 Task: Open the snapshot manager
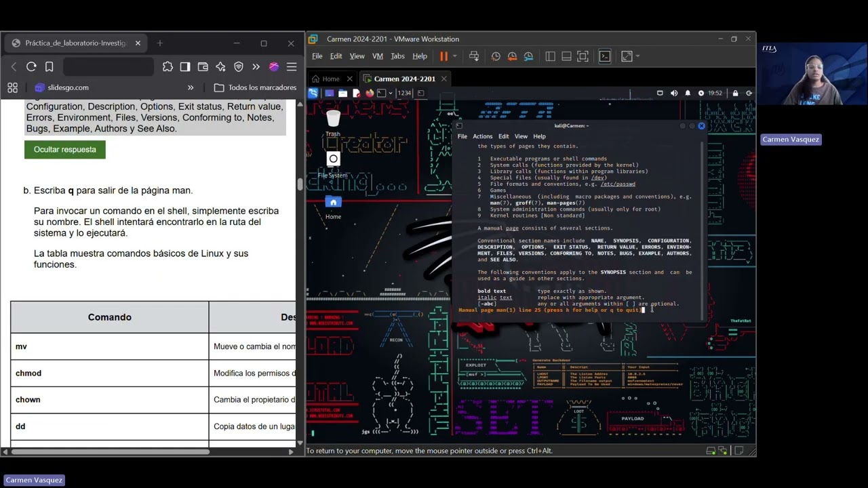(x=528, y=56)
